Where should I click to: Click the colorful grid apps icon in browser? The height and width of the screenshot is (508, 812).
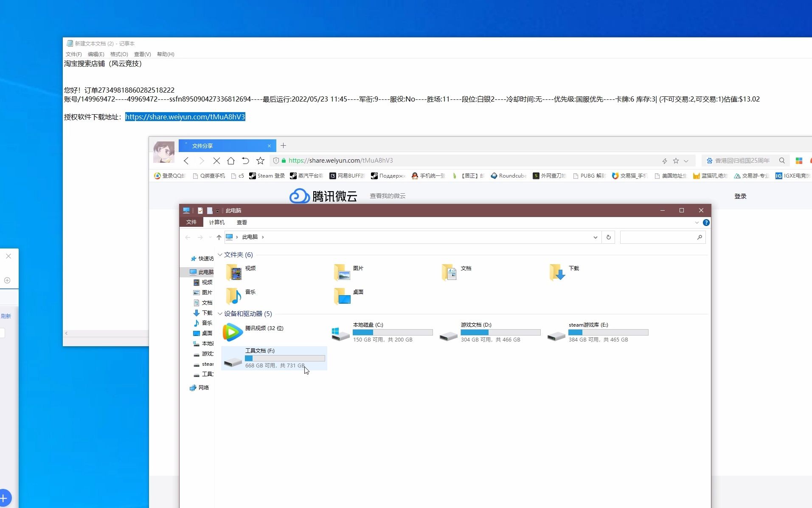[799, 161]
